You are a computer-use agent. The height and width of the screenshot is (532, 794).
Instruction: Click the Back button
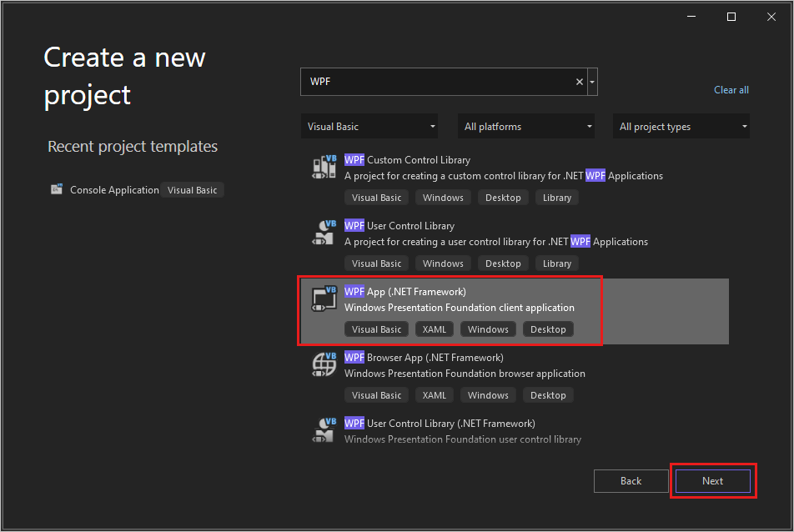click(x=631, y=481)
